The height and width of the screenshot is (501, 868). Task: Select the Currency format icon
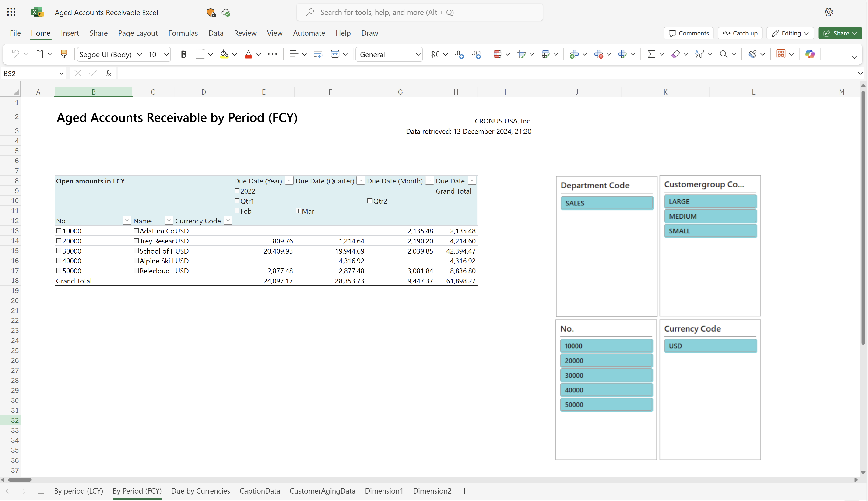pyautogui.click(x=436, y=54)
